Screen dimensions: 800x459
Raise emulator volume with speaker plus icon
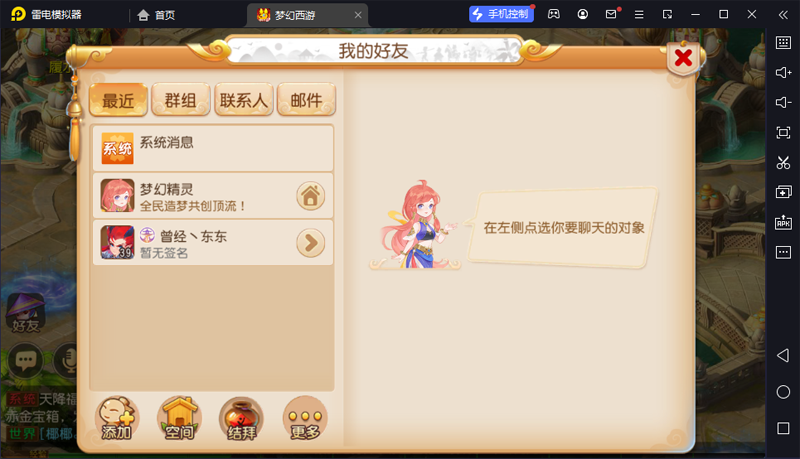point(783,72)
